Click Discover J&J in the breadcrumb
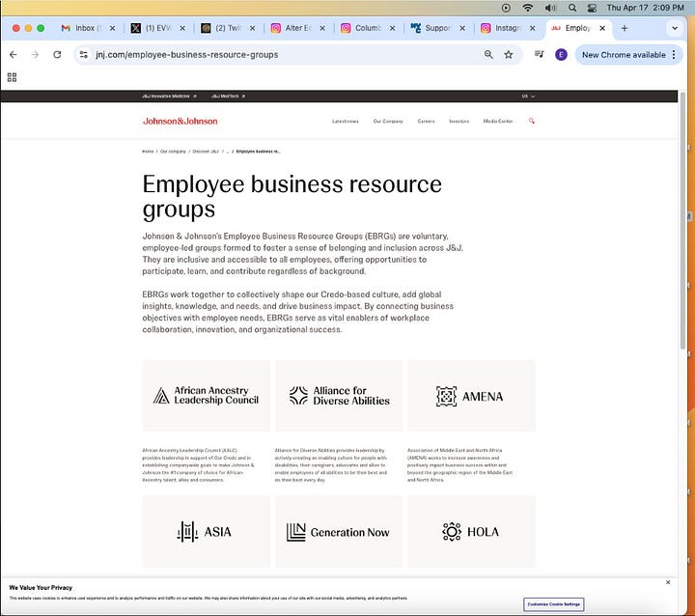695x616 pixels. coord(206,152)
